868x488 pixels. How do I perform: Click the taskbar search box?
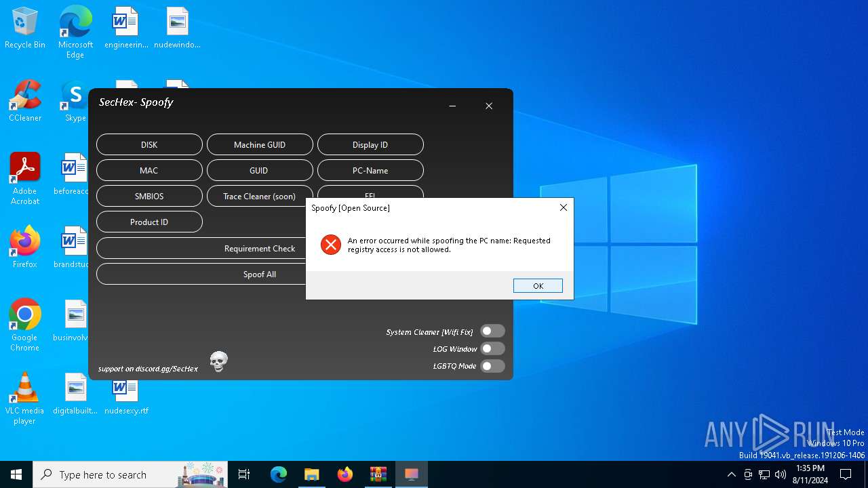[x=130, y=474]
